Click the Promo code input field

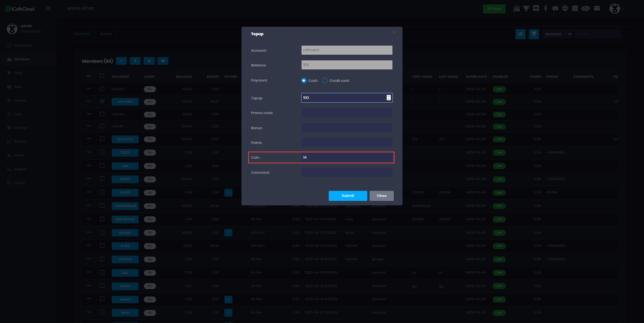[346, 113]
